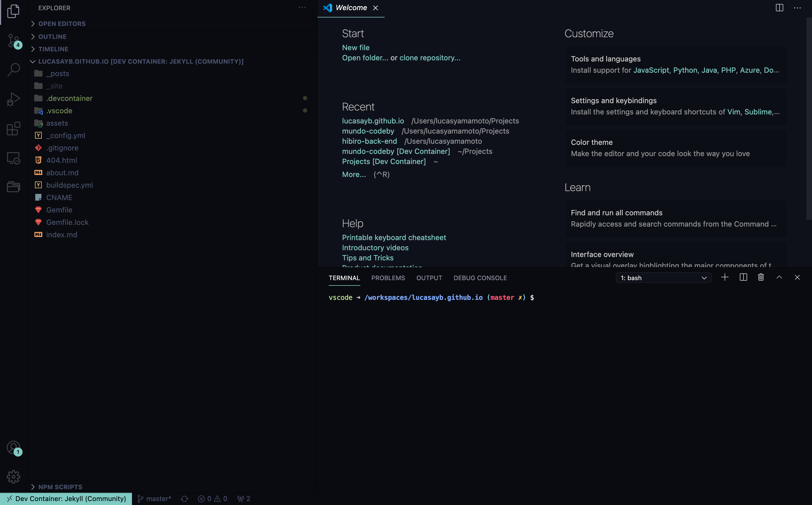Screen dimensions: 812x505
Task: Open index.md file in editor
Action: click(62, 234)
